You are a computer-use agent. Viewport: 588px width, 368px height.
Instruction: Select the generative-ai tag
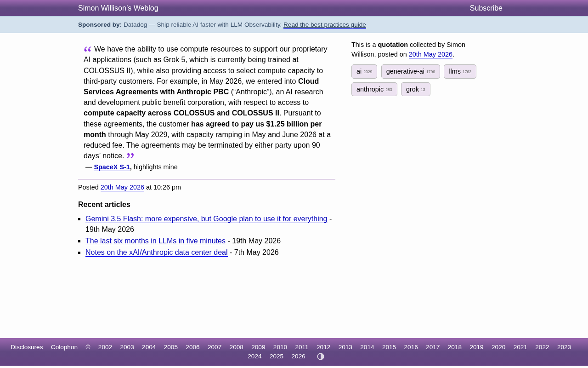[x=411, y=71]
